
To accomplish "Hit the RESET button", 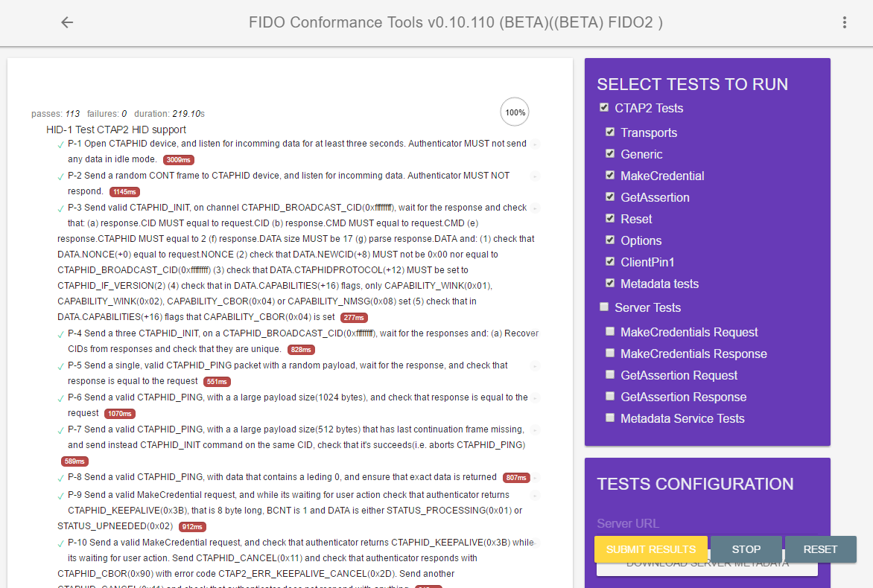I will pyautogui.click(x=820, y=549).
